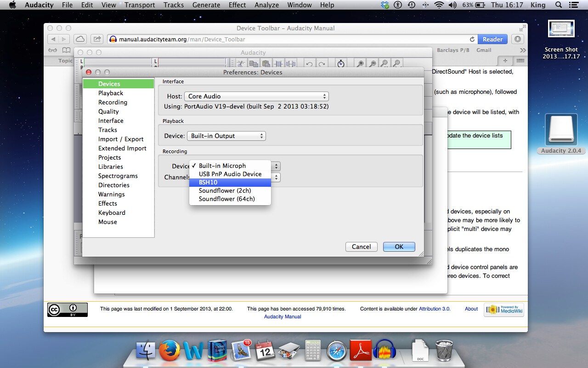Open Spotlight search in menu bar
The width and height of the screenshot is (588, 368).
click(559, 5)
